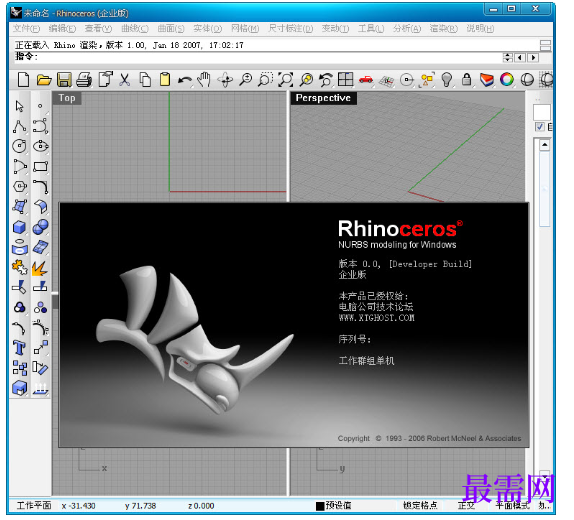
Task: Click the Undo arrow icon
Action: pos(184,79)
